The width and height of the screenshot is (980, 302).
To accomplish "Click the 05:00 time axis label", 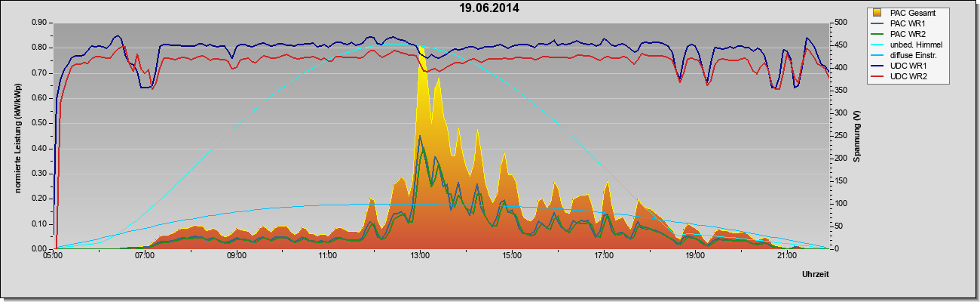I will (x=53, y=256).
